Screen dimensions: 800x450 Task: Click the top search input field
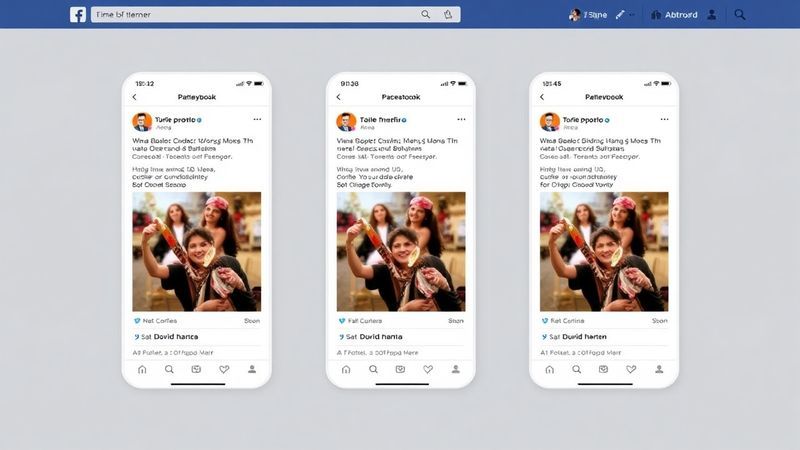250,14
